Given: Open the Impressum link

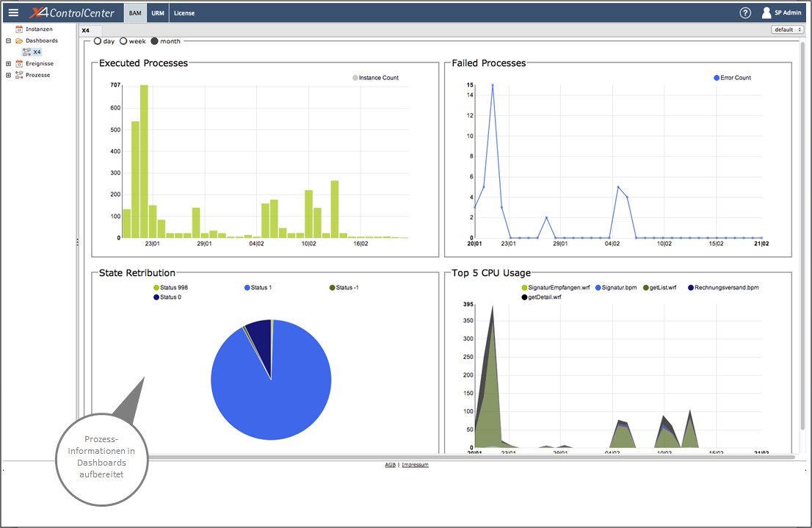Looking at the screenshot, I should (415, 465).
